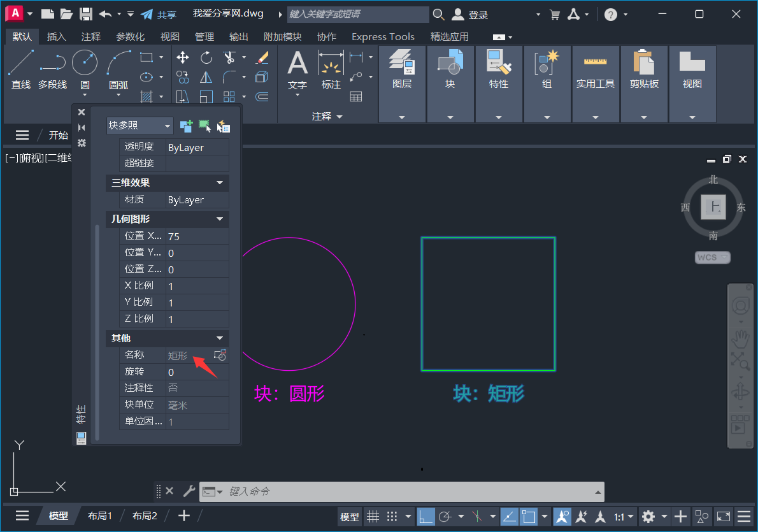Select the Arc (圆弧) tool

[118, 69]
